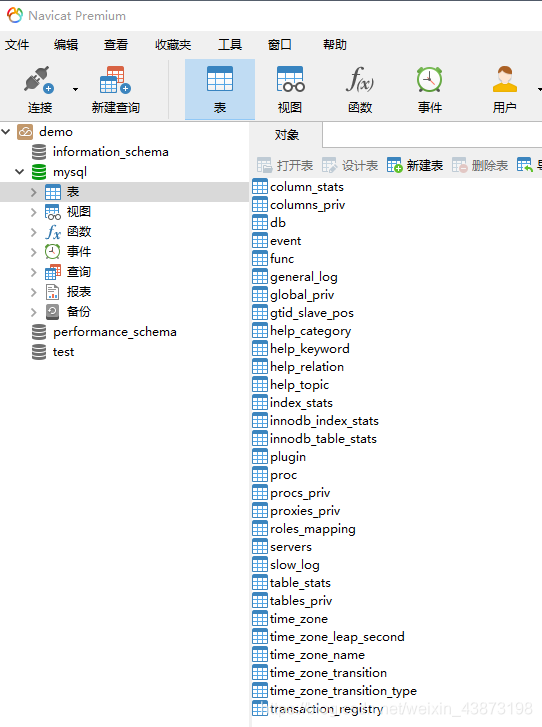Expand the Events (事件) node arrow
This screenshot has width=542, height=727.
coord(33,252)
